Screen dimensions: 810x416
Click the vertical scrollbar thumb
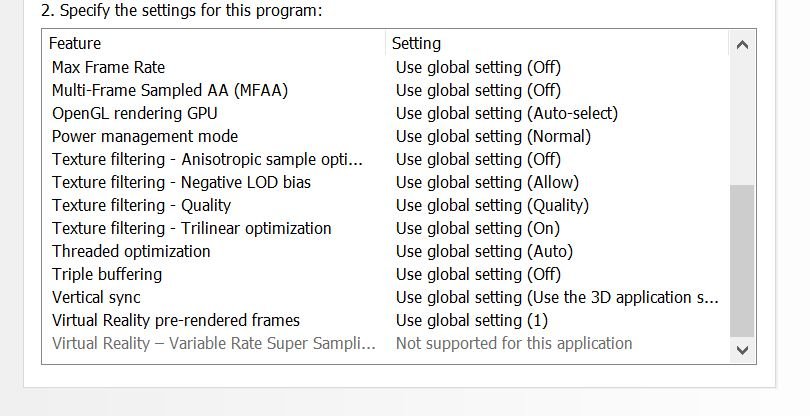coord(741,260)
